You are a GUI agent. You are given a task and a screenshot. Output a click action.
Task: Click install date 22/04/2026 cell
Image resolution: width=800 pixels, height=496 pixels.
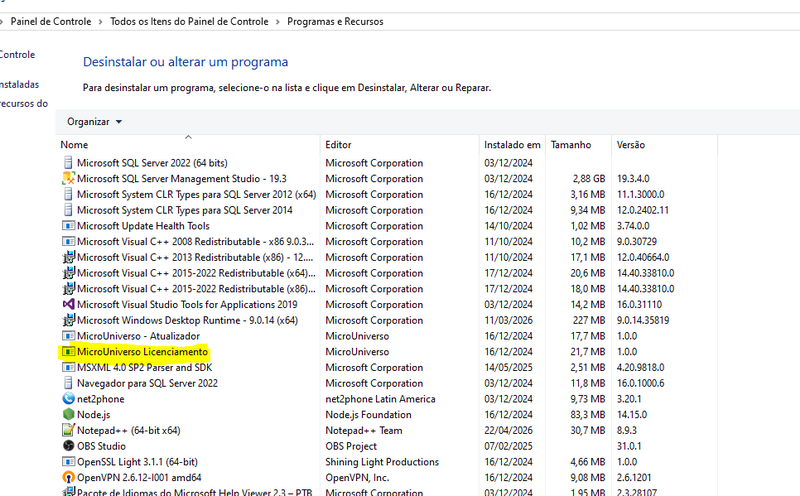point(508,430)
